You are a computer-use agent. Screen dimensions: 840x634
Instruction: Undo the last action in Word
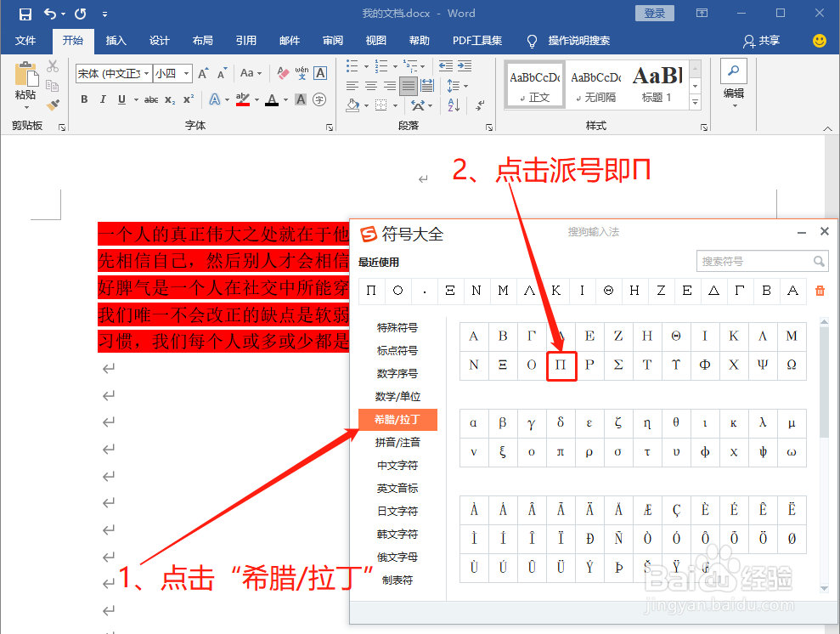click(x=50, y=14)
